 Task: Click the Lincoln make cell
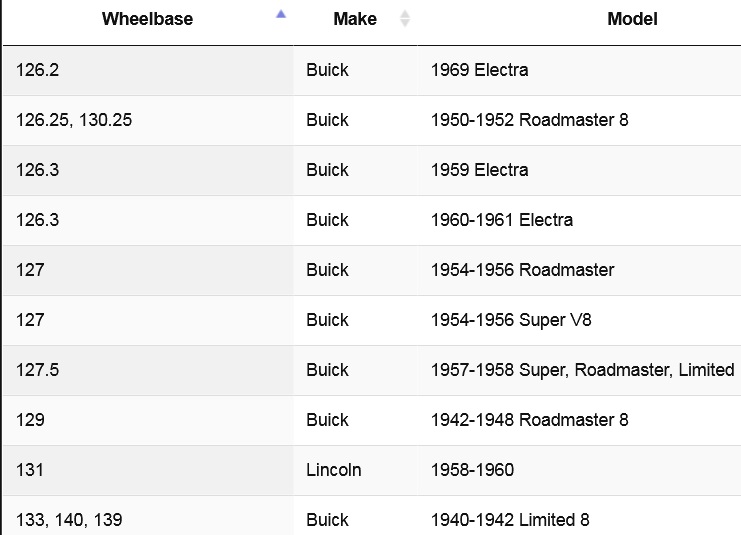[333, 470]
